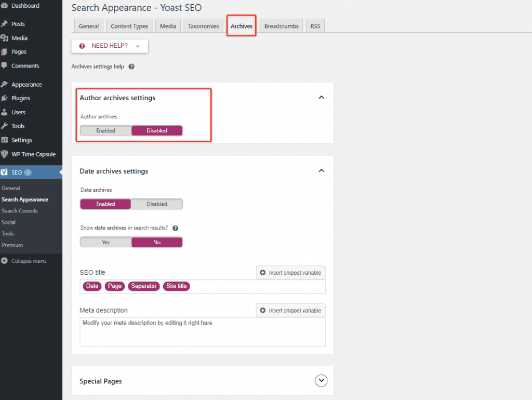
Task: Select Yes for showing date archives
Action: click(105, 242)
